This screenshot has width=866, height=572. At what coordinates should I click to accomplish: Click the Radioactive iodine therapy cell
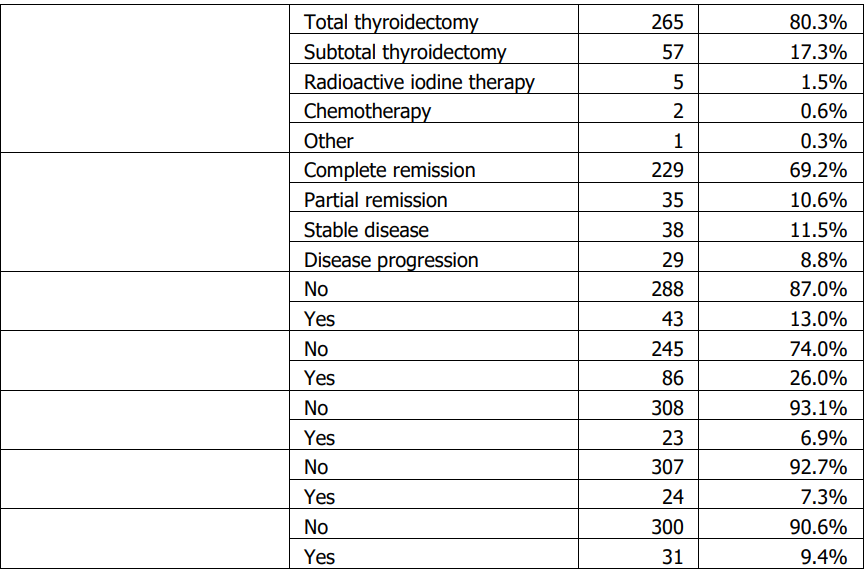click(419, 82)
